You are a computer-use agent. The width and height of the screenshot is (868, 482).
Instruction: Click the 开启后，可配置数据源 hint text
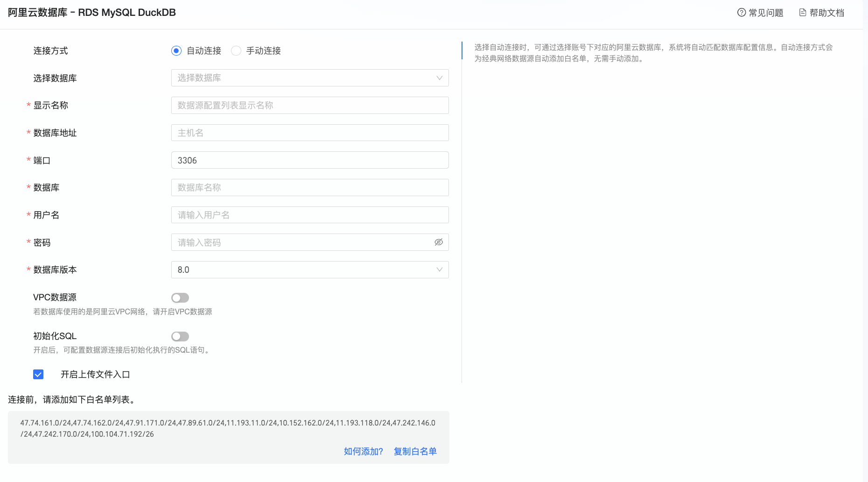pos(122,350)
